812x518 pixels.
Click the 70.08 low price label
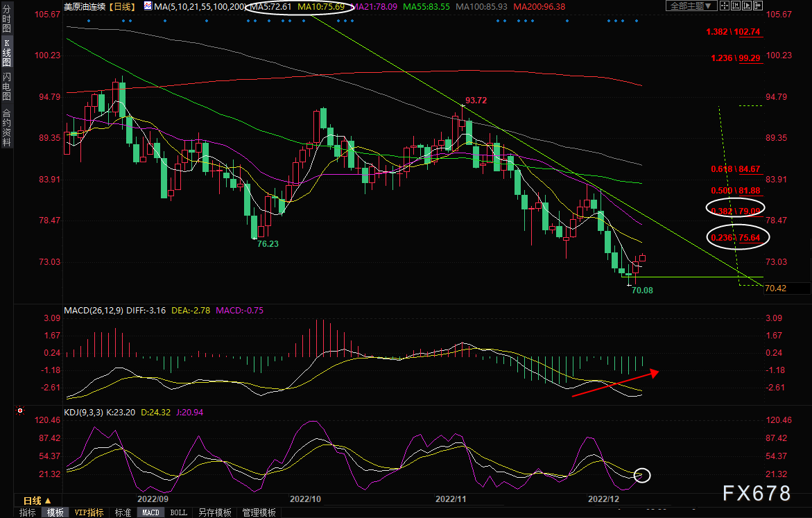(x=642, y=290)
